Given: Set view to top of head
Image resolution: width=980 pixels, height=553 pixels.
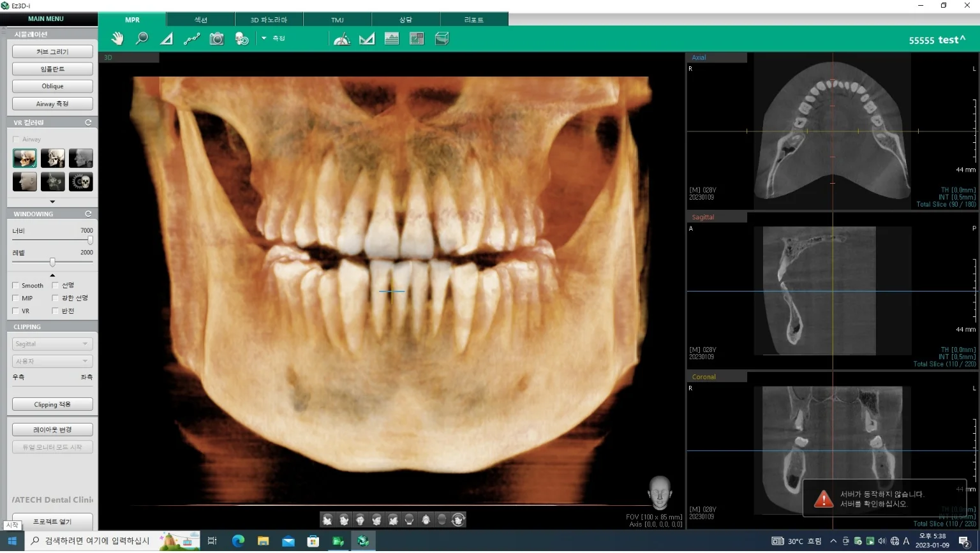Looking at the screenshot, I should click(x=442, y=520).
